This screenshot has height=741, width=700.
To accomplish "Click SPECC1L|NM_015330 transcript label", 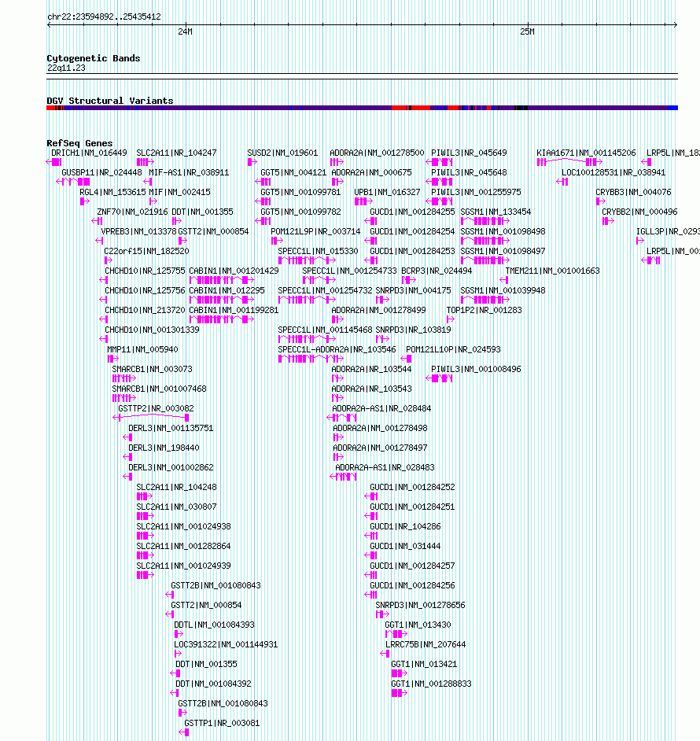I will [x=318, y=252].
